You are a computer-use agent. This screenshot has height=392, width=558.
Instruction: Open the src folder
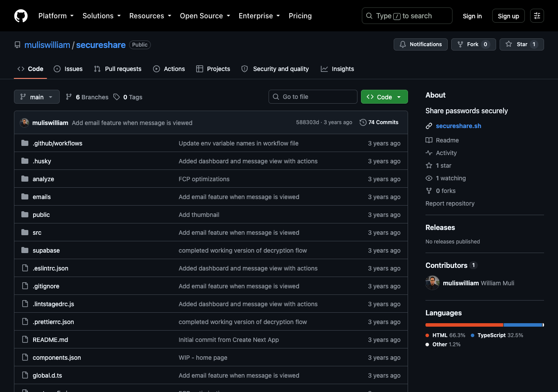tap(37, 233)
